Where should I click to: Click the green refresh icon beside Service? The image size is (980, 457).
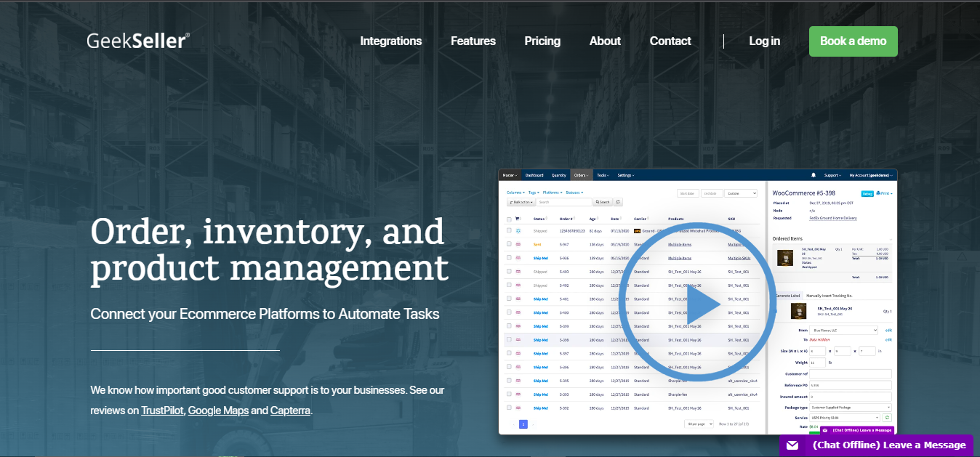[x=888, y=418]
